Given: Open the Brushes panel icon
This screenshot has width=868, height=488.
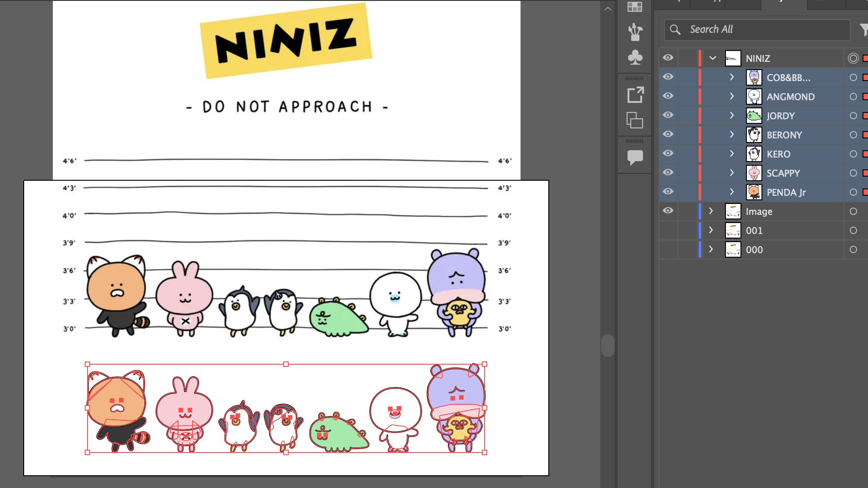Looking at the screenshot, I should coord(635,32).
